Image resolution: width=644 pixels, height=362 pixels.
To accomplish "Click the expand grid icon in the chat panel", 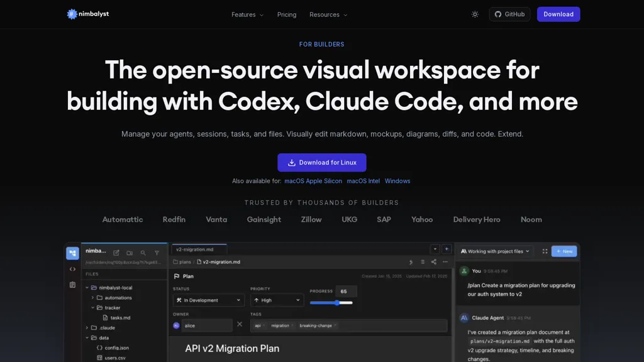I will click(x=545, y=251).
